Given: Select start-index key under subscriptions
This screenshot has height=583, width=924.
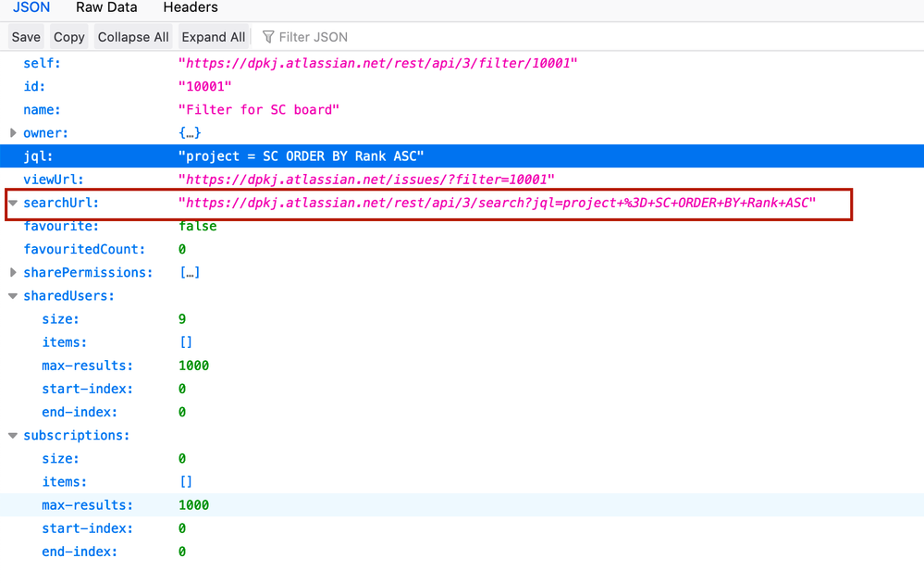Looking at the screenshot, I should click(x=88, y=528).
